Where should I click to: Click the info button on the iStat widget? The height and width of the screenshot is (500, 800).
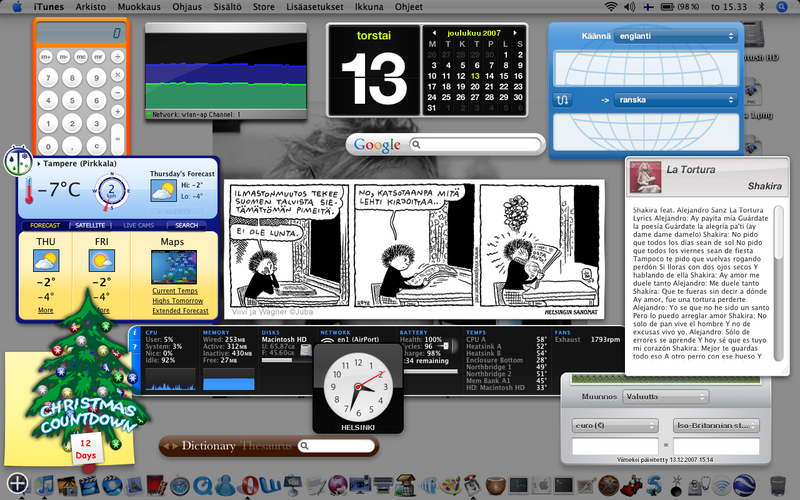click(135, 333)
